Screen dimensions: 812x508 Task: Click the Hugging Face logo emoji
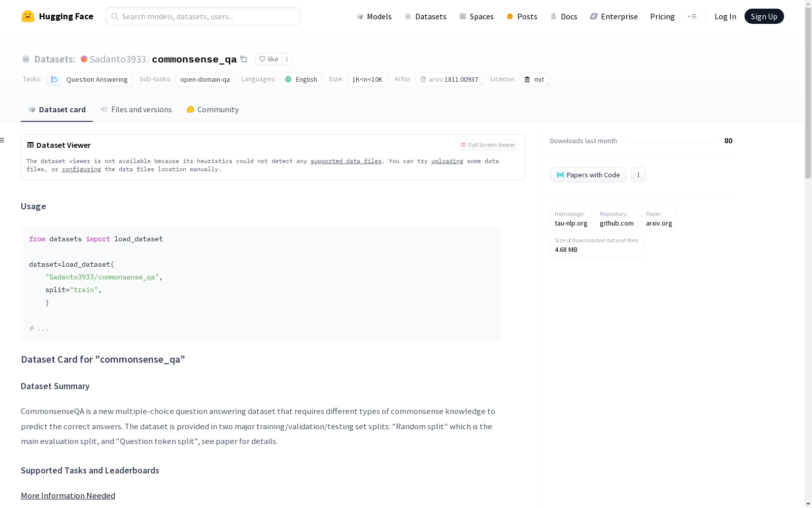28,16
